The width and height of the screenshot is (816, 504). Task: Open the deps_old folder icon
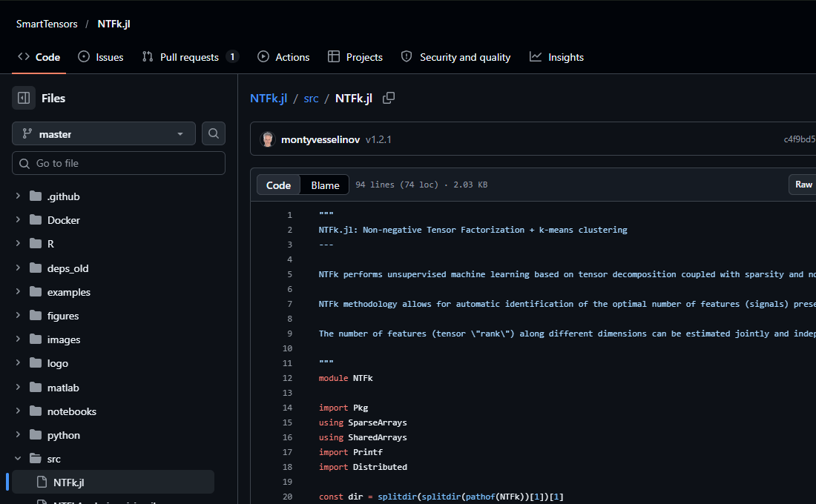36,268
